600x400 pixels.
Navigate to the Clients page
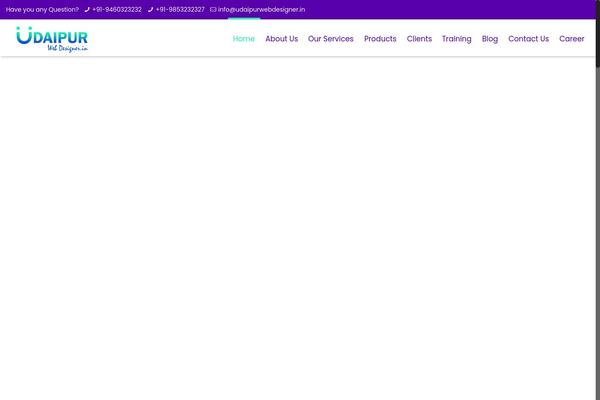[x=419, y=39]
